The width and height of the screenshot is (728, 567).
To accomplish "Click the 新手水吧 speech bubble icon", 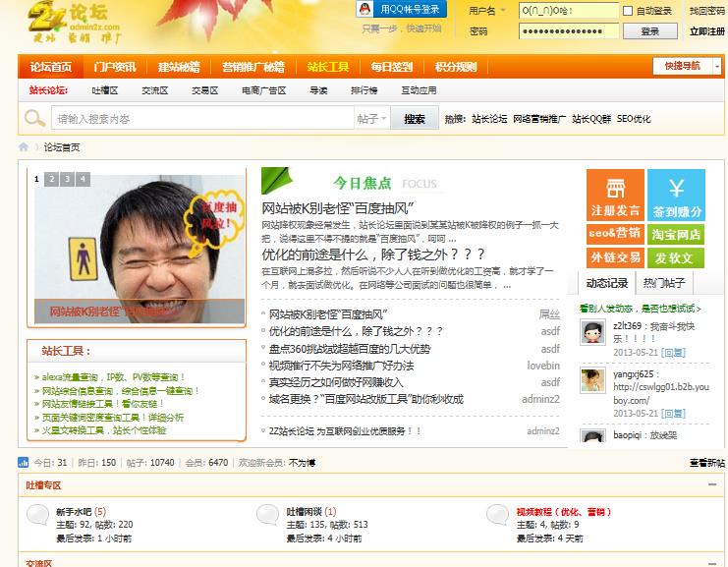I will click(x=37, y=515).
